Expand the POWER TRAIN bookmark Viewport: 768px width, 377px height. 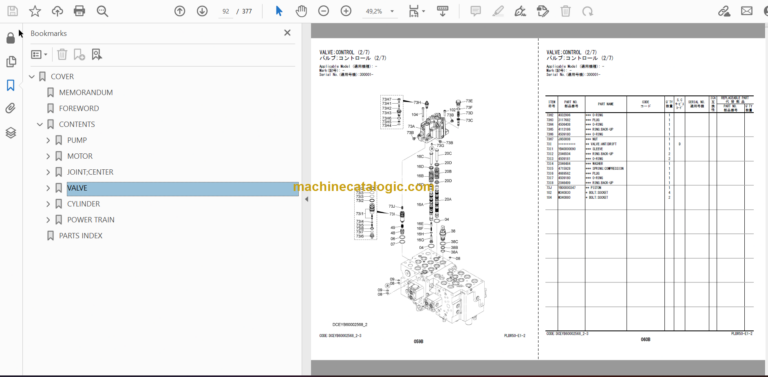pos(48,220)
